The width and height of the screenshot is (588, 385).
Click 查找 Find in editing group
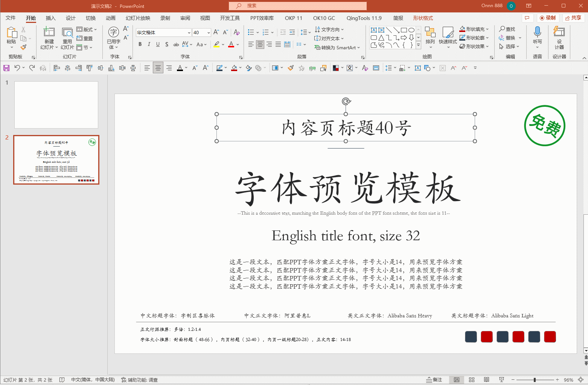pos(507,29)
